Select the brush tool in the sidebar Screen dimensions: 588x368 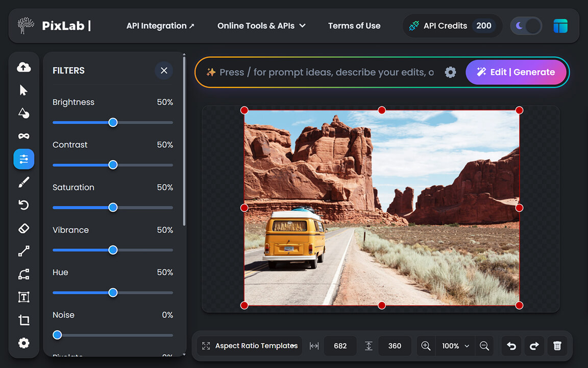(23, 182)
